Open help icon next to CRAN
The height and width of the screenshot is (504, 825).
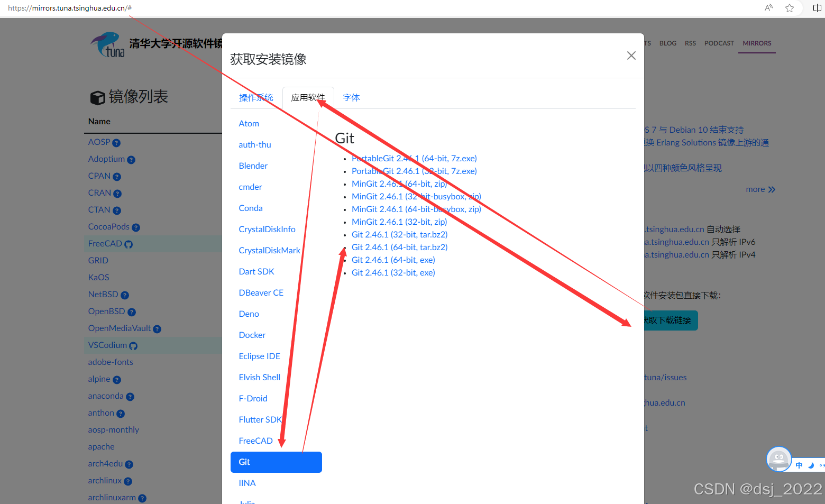point(117,194)
